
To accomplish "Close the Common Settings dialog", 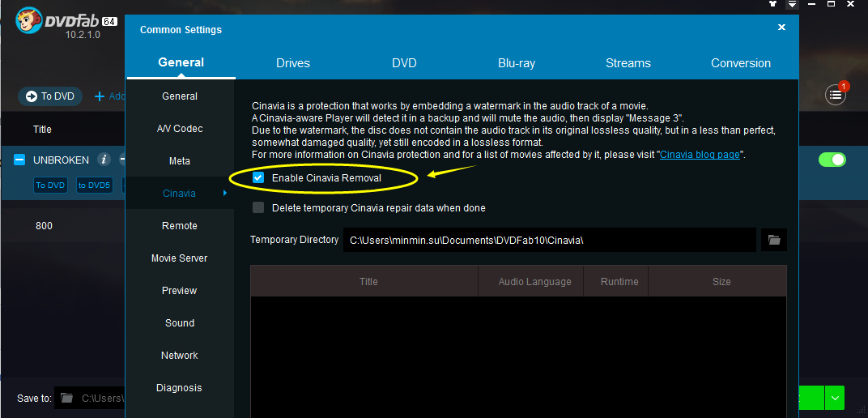I will tap(781, 27).
